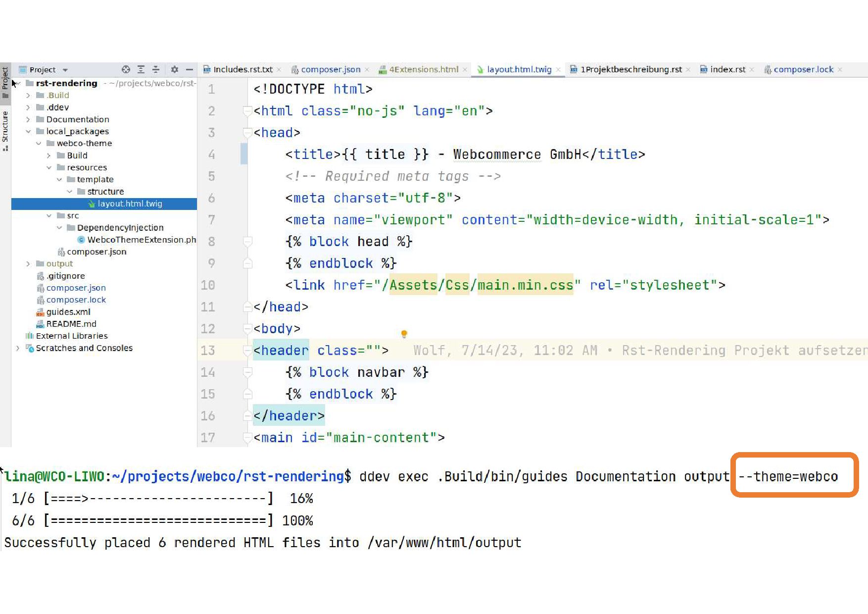Collapse the local_packages folder
This screenshot has height=614, width=868.
pos(28,131)
